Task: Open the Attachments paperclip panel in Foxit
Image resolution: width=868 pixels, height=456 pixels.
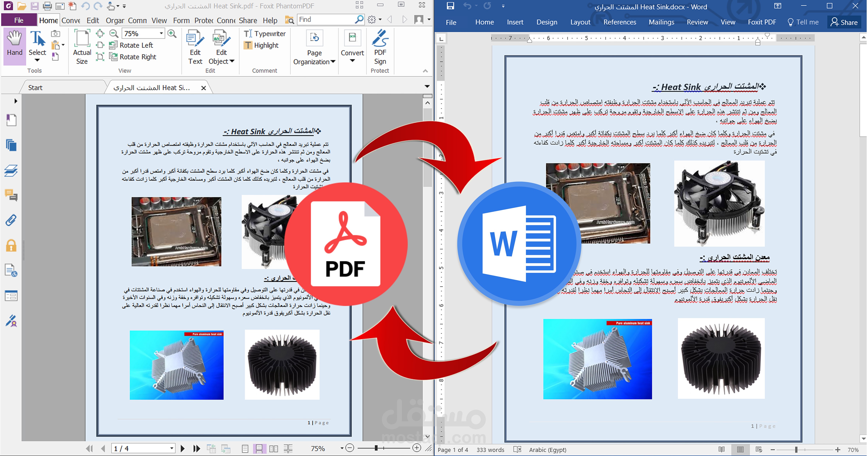Action: (11, 220)
